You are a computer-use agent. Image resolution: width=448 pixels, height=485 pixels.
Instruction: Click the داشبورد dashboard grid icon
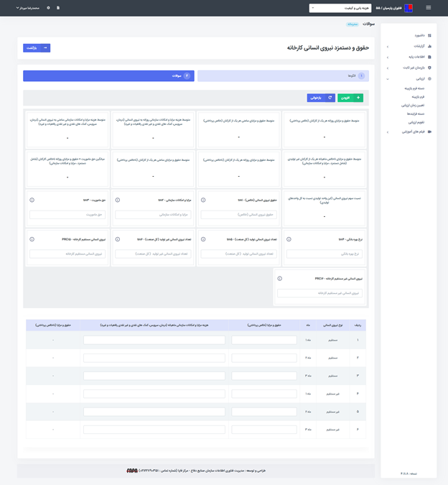pos(429,36)
